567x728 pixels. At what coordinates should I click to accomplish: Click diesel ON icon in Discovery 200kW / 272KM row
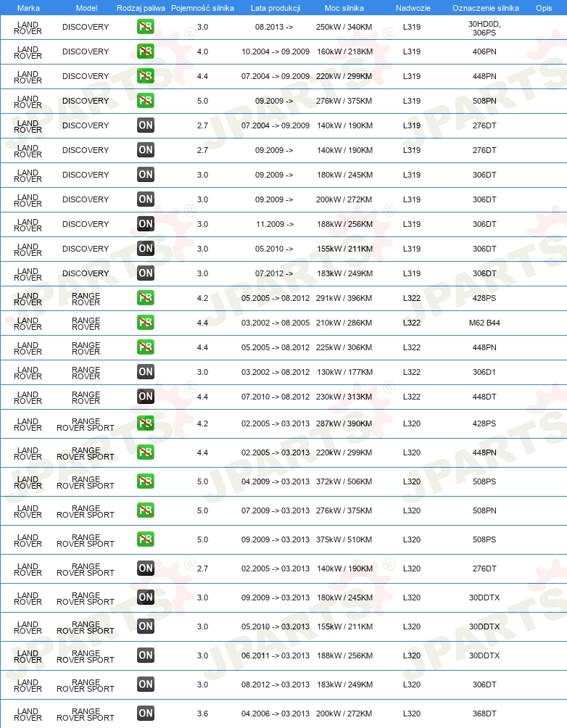click(x=145, y=199)
